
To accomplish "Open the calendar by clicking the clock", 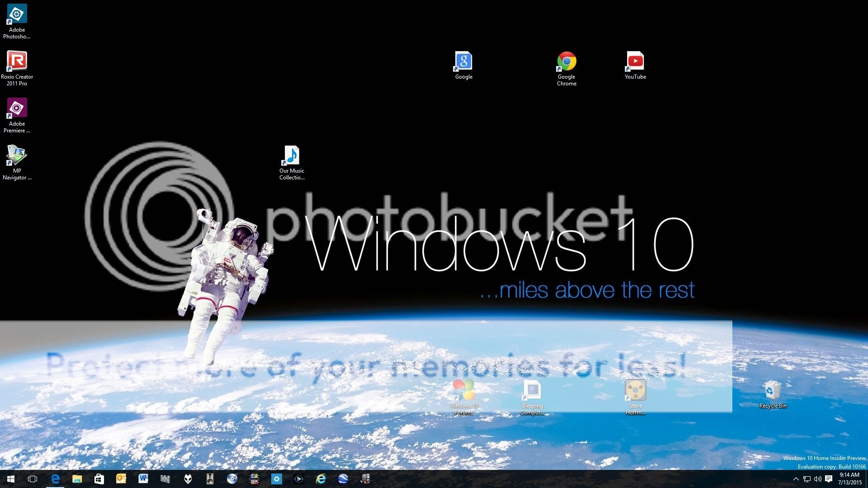I will [850, 478].
